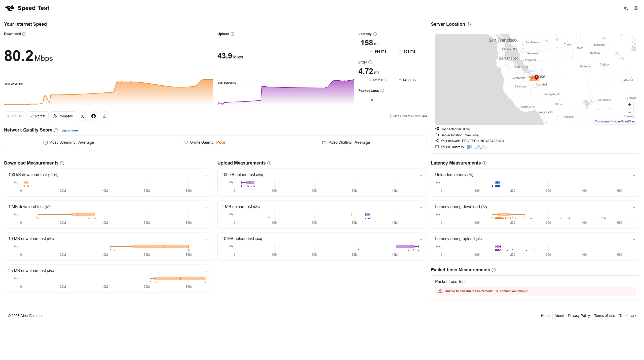Viewport: 644px width, 360px height.
Task: Zoom out on the server map
Action: coord(630,112)
